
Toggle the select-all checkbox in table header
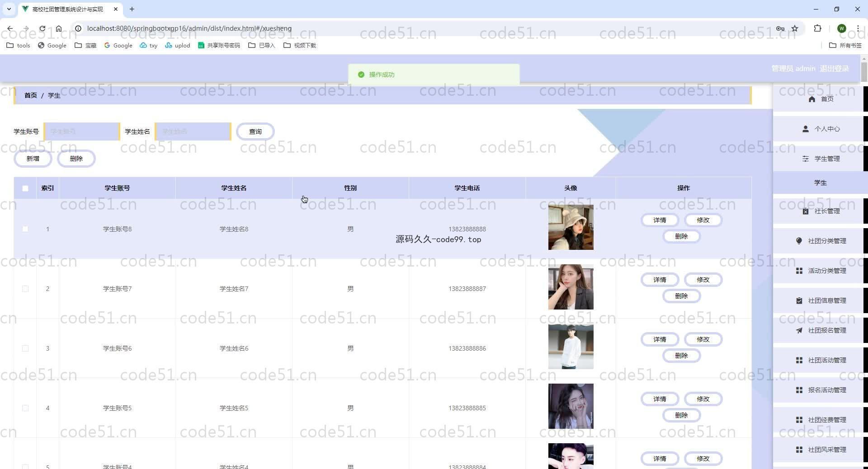point(25,188)
